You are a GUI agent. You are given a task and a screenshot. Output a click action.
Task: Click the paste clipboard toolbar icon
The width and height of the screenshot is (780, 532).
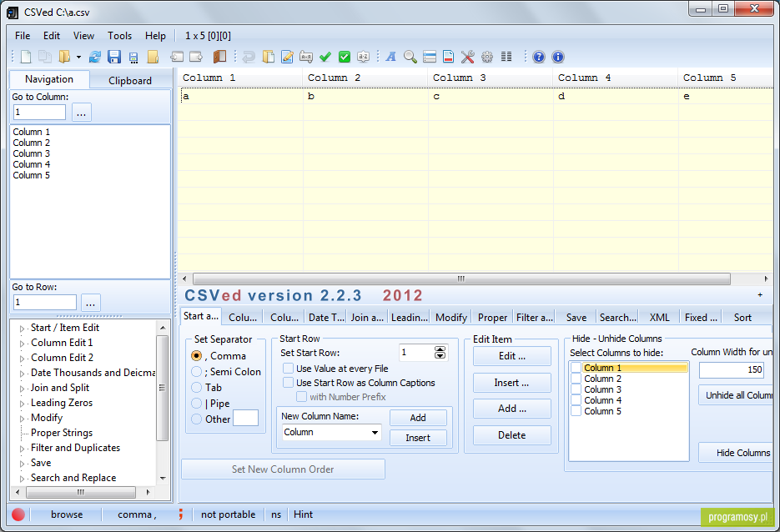pyautogui.click(x=268, y=57)
